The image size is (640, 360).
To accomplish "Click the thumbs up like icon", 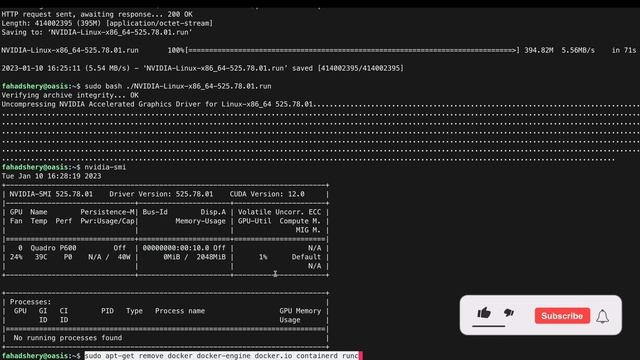I will click(484, 313).
